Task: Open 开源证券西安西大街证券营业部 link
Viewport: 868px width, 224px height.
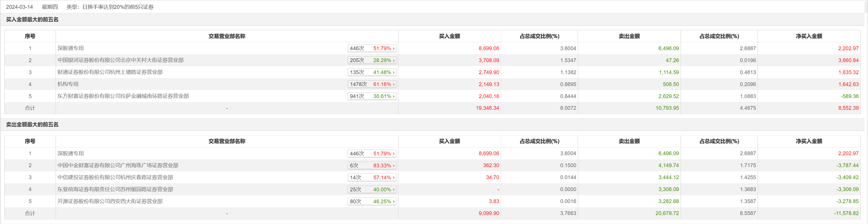Action: point(110,202)
